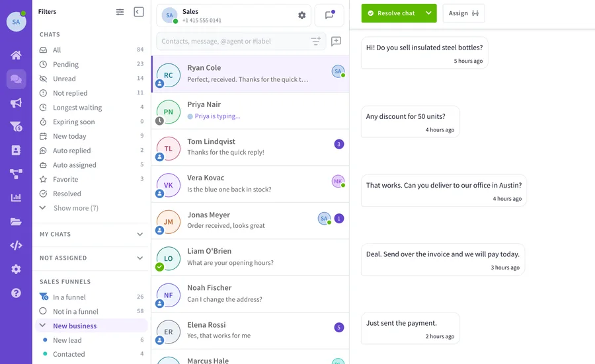Open the Settings gear in purple sidebar
Screen dimensions: 595x364
(x=16, y=270)
